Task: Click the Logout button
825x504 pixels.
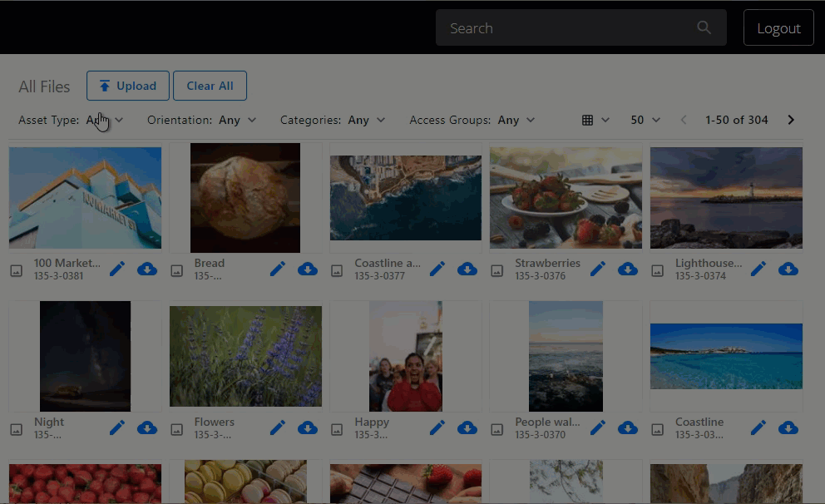Action: [x=778, y=27]
